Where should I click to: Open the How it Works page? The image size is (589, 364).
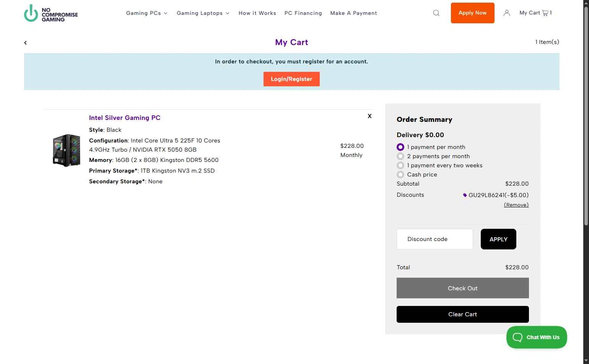257,13
